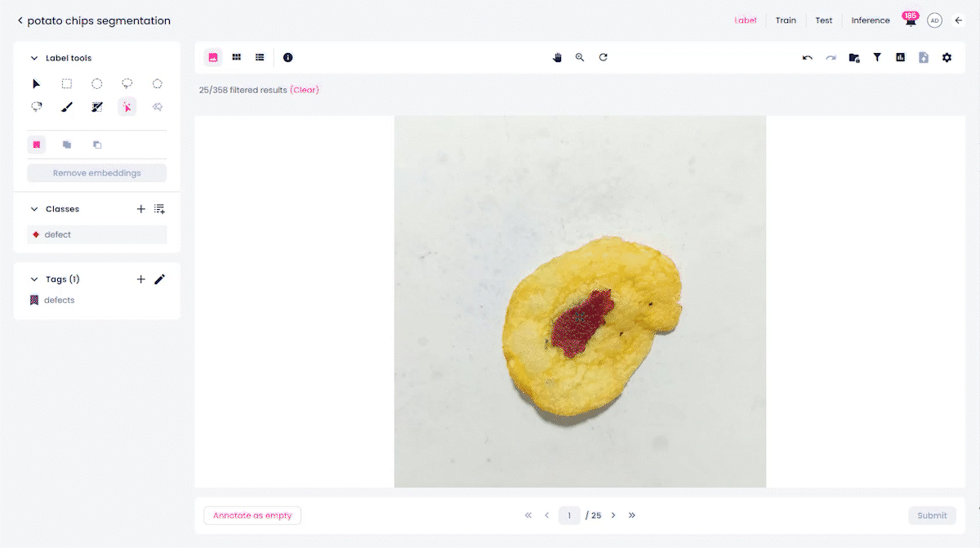Select the defect class color swatch

[36, 234]
